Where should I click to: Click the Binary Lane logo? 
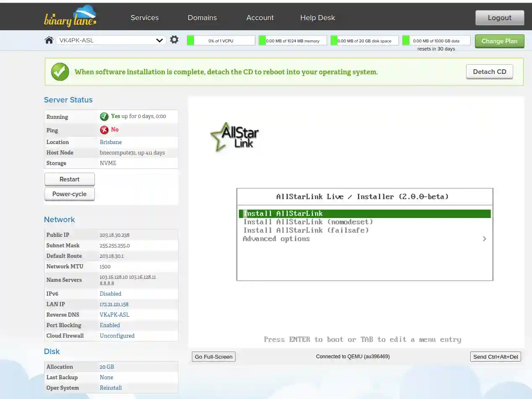pos(70,17)
